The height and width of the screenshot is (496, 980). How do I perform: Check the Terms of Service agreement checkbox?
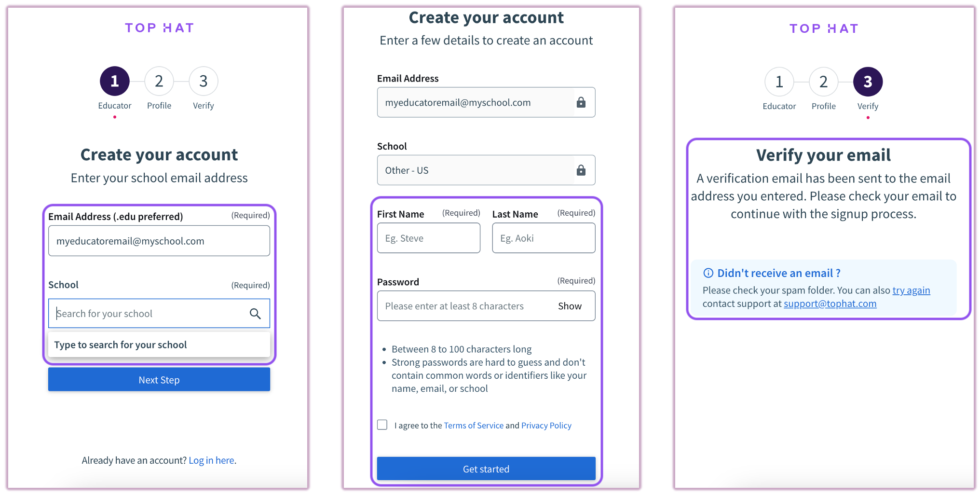tap(382, 425)
